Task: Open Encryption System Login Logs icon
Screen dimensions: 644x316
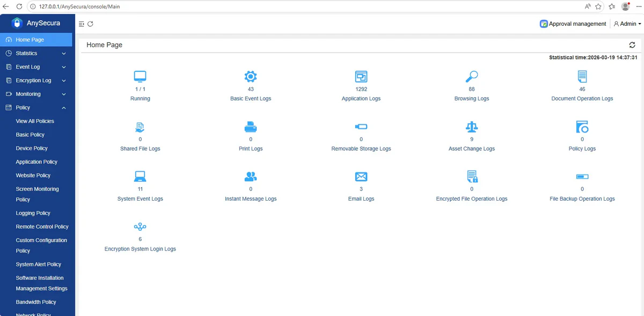Action: pos(140,227)
